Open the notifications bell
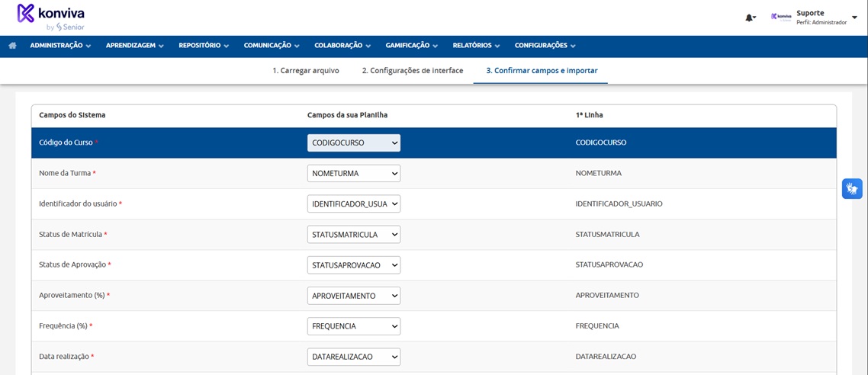 (x=750, y=18)
